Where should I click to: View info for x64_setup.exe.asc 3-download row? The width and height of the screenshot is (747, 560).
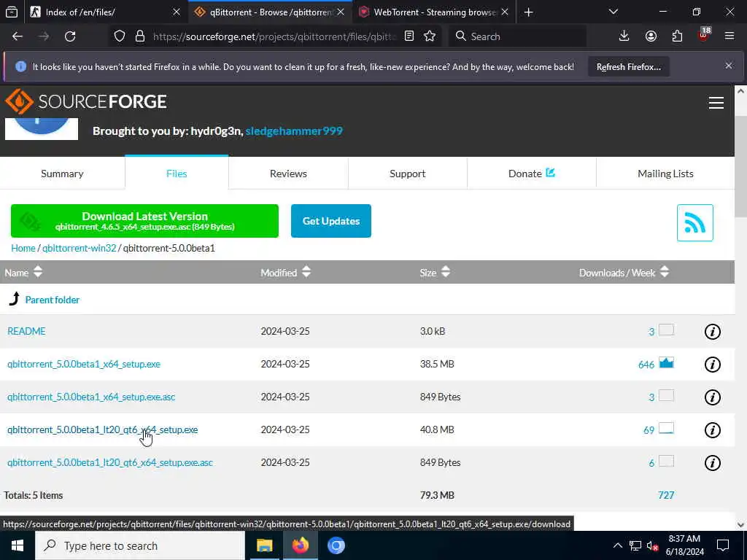(712, 397)
